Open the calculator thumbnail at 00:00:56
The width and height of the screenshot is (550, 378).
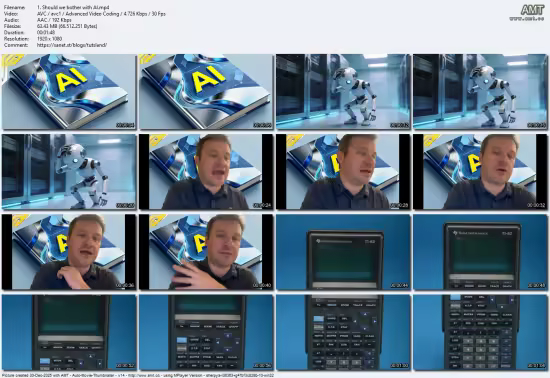[206, 332]
